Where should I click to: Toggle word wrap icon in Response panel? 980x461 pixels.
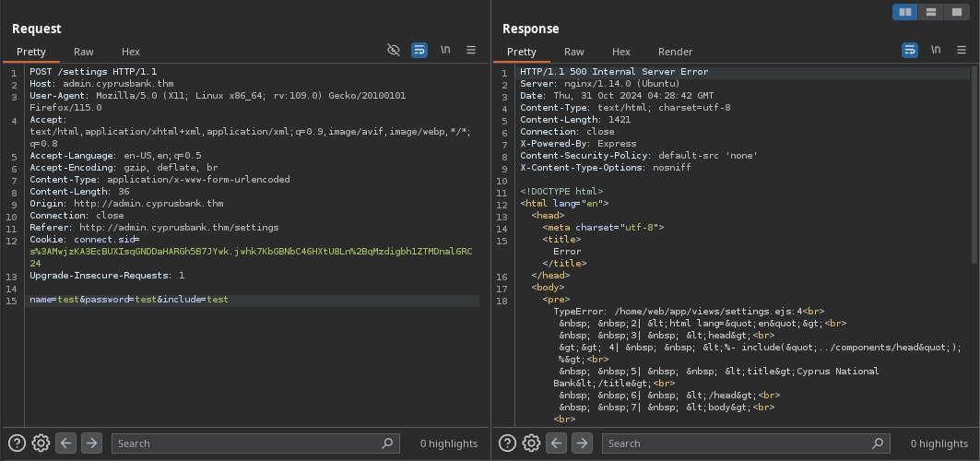coord(910,50)
